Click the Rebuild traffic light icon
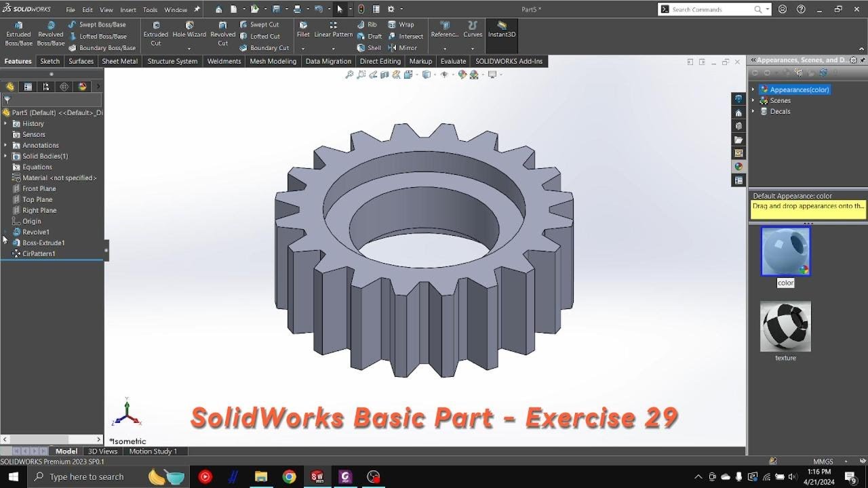The width and height of the screenshot is (868, 488). tap(361, 9)
